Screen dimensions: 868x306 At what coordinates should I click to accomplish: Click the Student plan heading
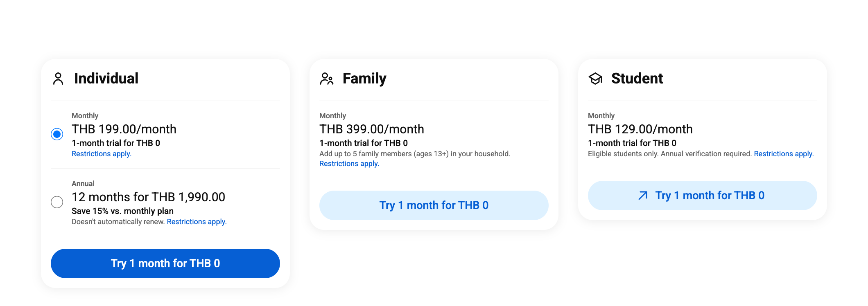[x=637, y=79]
